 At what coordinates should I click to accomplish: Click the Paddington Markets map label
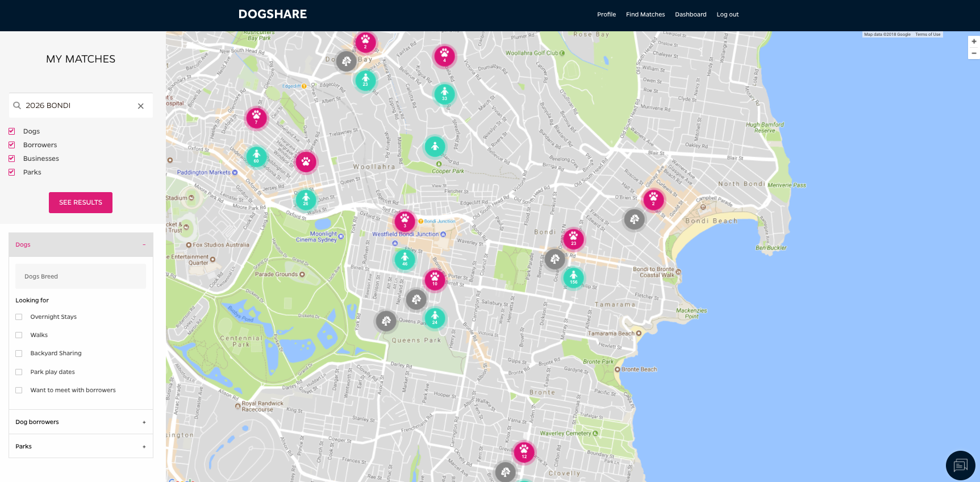(203, 172)
